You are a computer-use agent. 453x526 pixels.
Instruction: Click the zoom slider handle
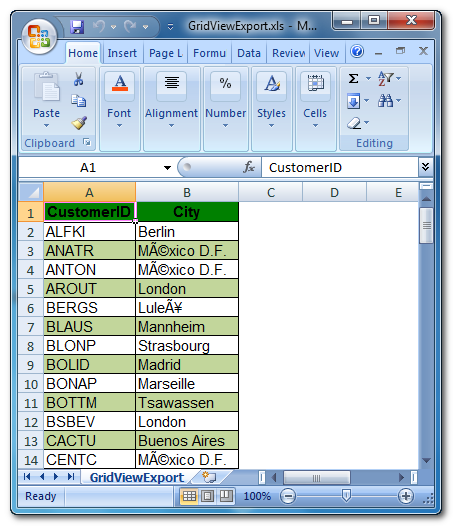click(x=346, y=495)
